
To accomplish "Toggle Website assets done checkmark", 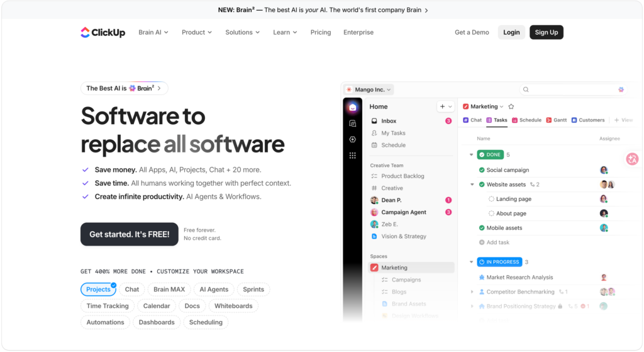I will tap(481, 185).
